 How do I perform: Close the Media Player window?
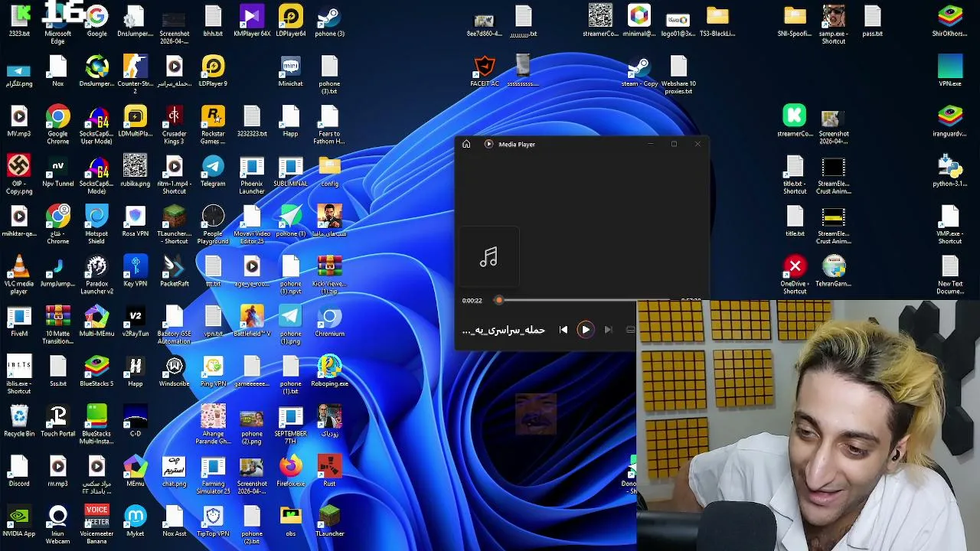(x=697, y=144)
